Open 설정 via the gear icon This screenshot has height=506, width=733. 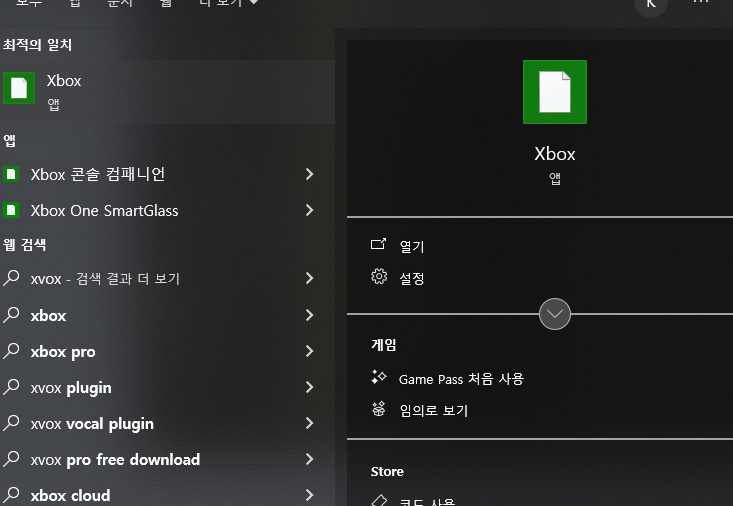[x=379, y=277]
